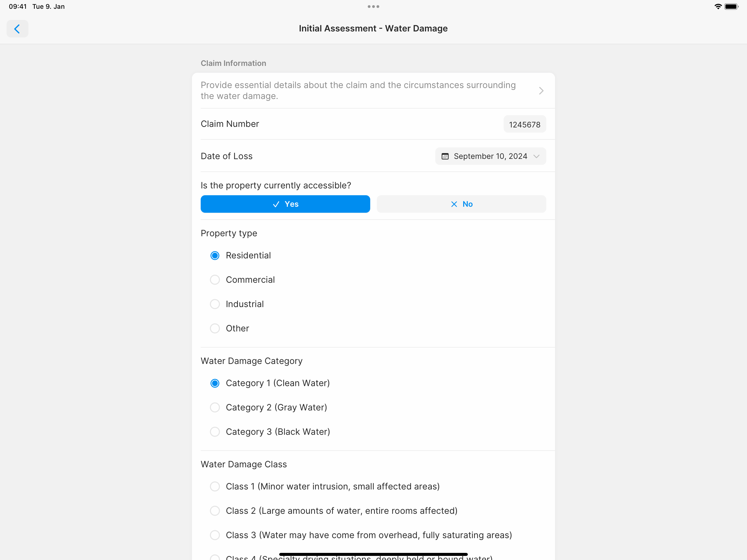Viewport: 747px width, 560px height.
Task: Open the Date of Loss date picker
Action: pos(490,156)
